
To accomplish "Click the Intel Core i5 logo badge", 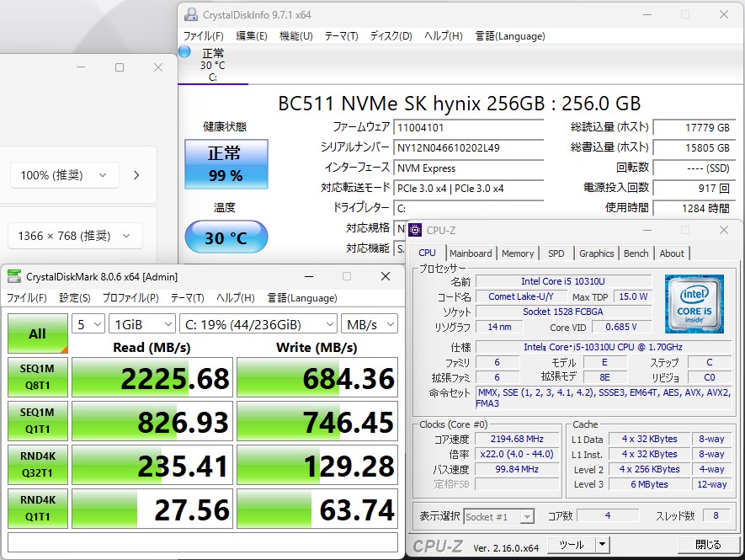I will 694,303.
